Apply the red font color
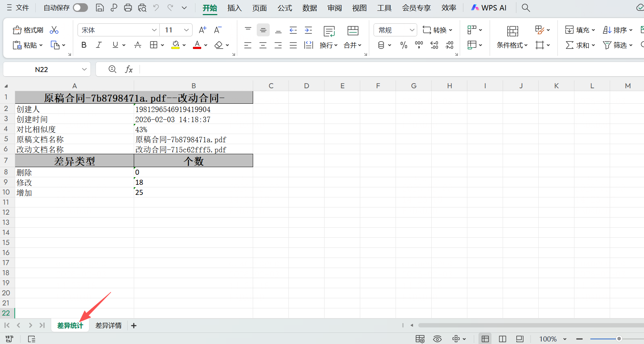This screenshot has width=644, height=344. pos(197,45)
